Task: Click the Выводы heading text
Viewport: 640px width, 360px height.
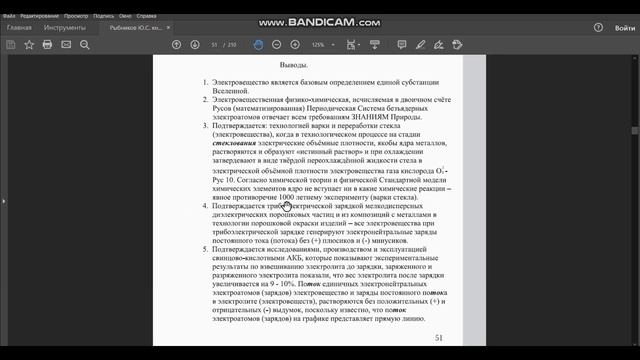Action: (x=293, y=65)
